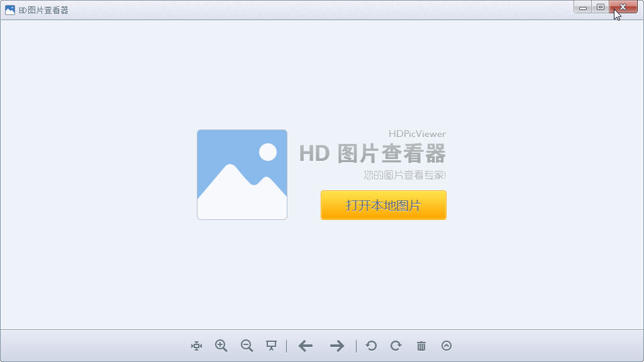Delete the current image
644x362 pixels.
click(421, 346)
